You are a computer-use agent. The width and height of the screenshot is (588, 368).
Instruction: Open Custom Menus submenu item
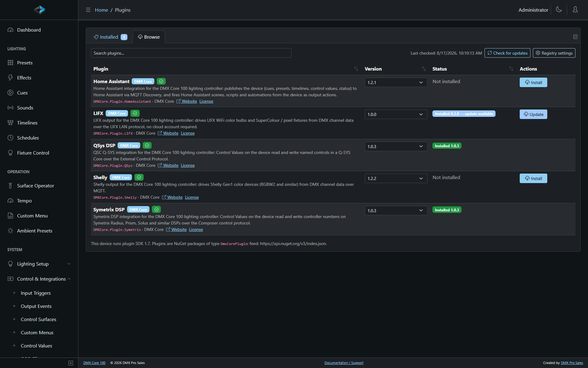[x=37, y=332]
